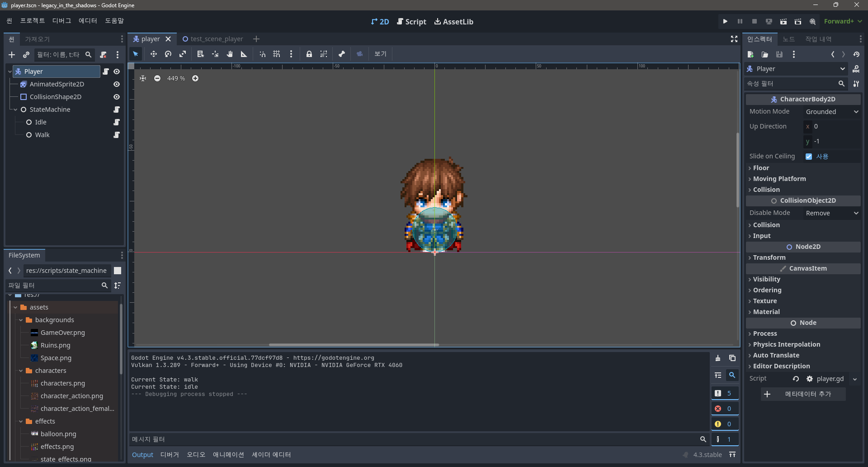Toggle visibility of CollisionShape2D
Image resolution: width=868 pixels, height=467 pixels.
(x=117, y=97)
